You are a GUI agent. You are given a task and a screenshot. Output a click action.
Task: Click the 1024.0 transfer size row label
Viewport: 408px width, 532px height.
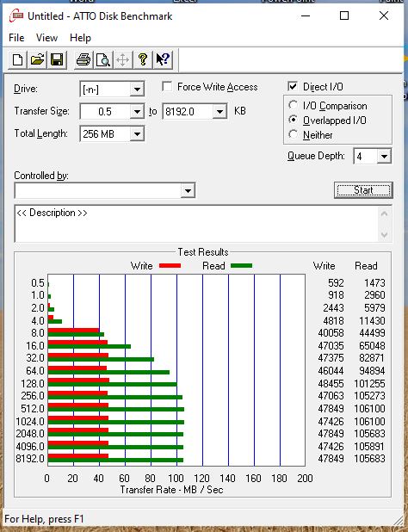coord(30,422)
